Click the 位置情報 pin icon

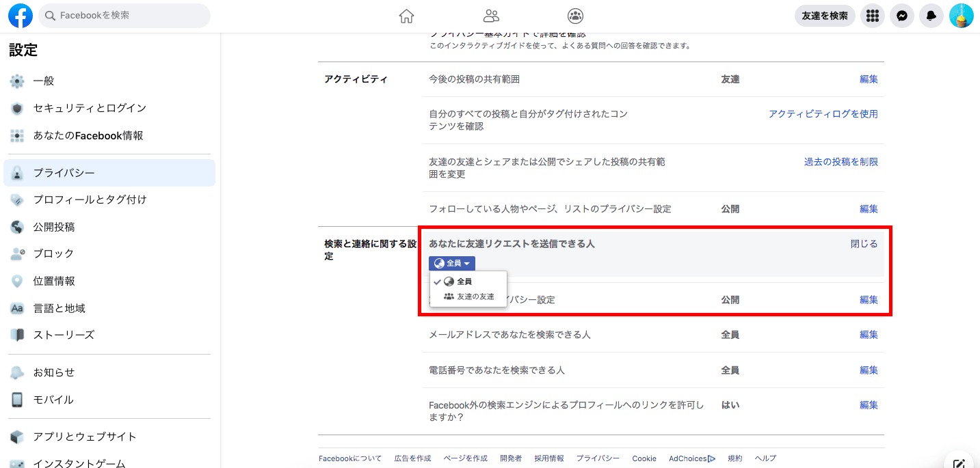[17, 281]
